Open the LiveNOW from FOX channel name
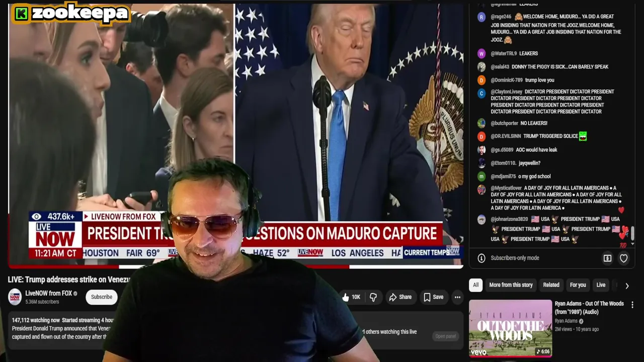644x362 pixels. (x=49, y=293)
